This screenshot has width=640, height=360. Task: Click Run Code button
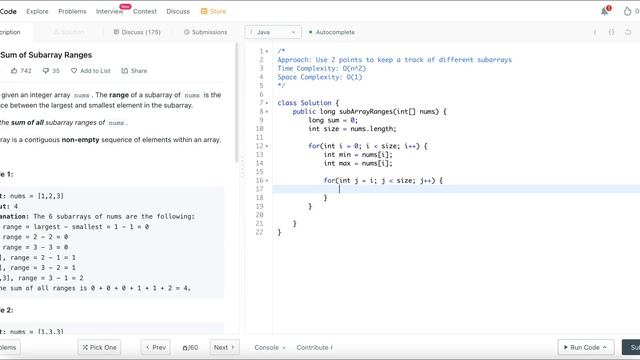click(x=586, y=347)
